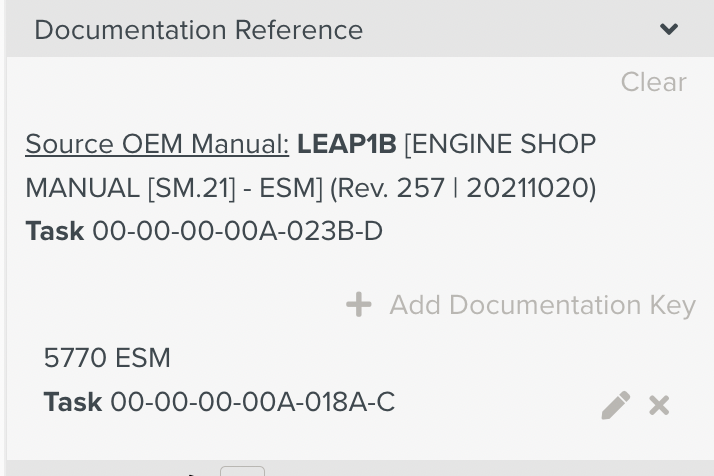
Task: Select the 5770 ESM entry
Action: [107, 358]
